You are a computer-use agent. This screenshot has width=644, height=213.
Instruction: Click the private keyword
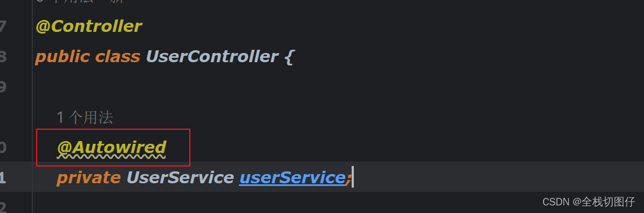click(88, 177)
